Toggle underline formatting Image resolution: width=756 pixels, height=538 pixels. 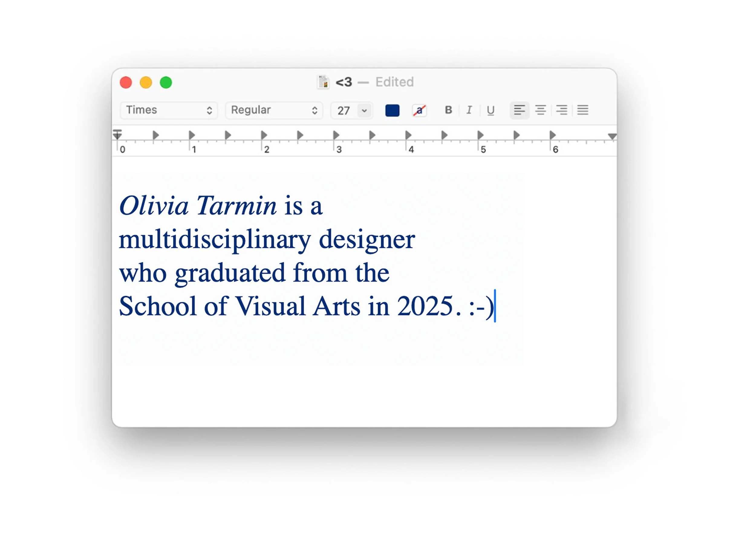[490, 110]
